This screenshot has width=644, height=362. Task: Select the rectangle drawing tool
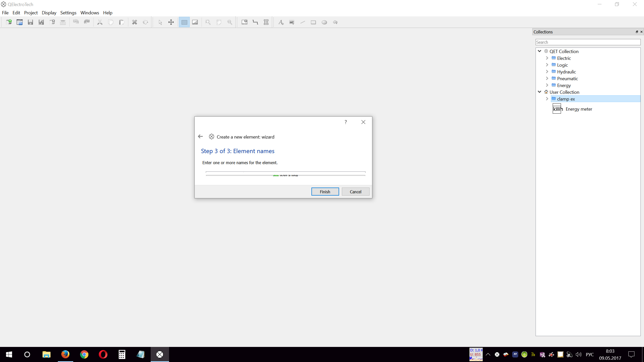click(313, 22)
